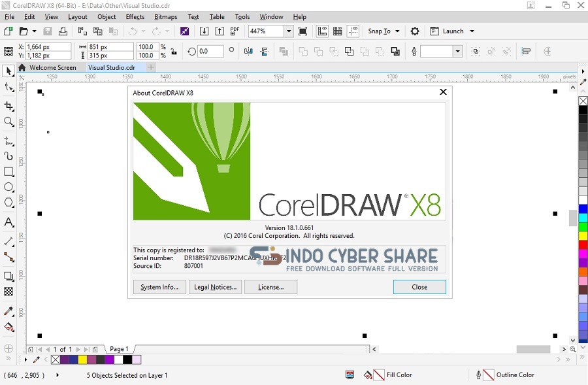Open the File menu
This screenshot has height=385, width=588.
click(x=9, y=17)
